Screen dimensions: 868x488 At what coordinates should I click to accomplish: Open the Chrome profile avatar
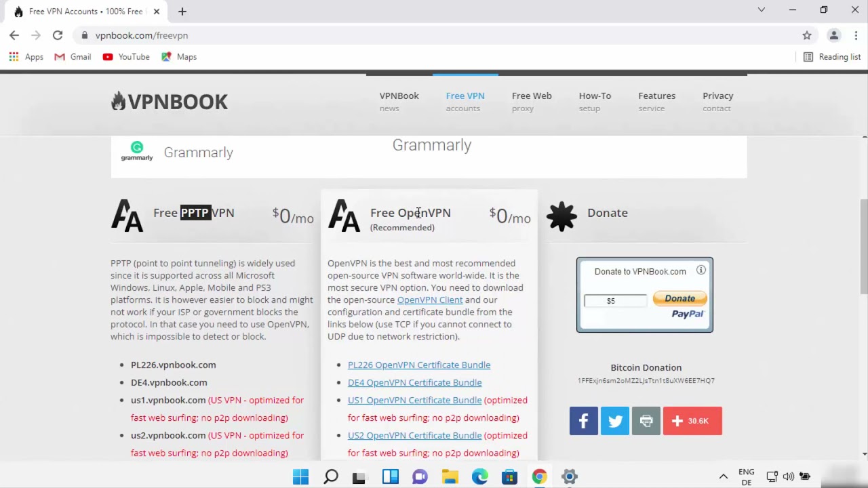coord(834,35)
